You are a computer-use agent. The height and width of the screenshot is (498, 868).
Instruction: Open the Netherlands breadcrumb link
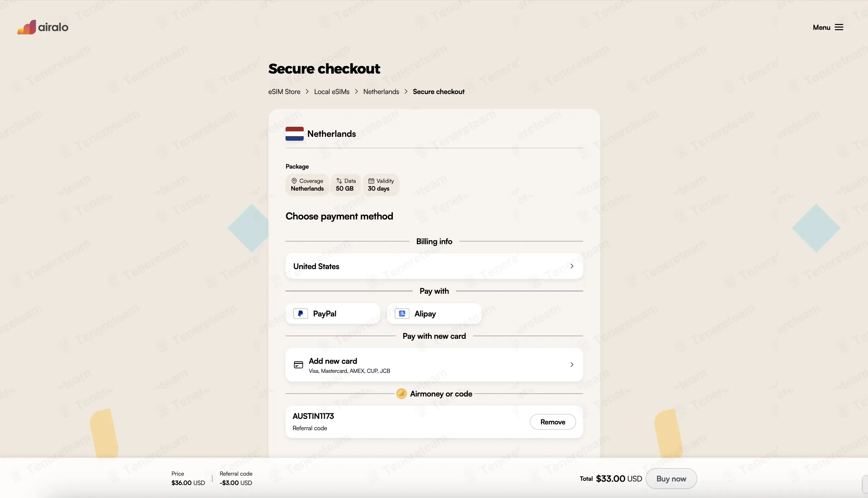pyautogui.click(x=381, y=92)
